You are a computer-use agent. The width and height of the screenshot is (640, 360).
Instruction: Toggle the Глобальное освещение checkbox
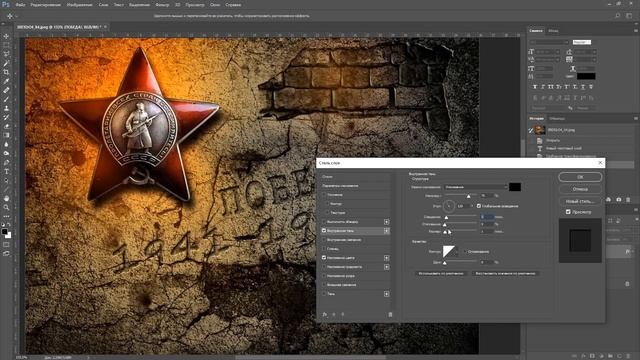[479, 206]
